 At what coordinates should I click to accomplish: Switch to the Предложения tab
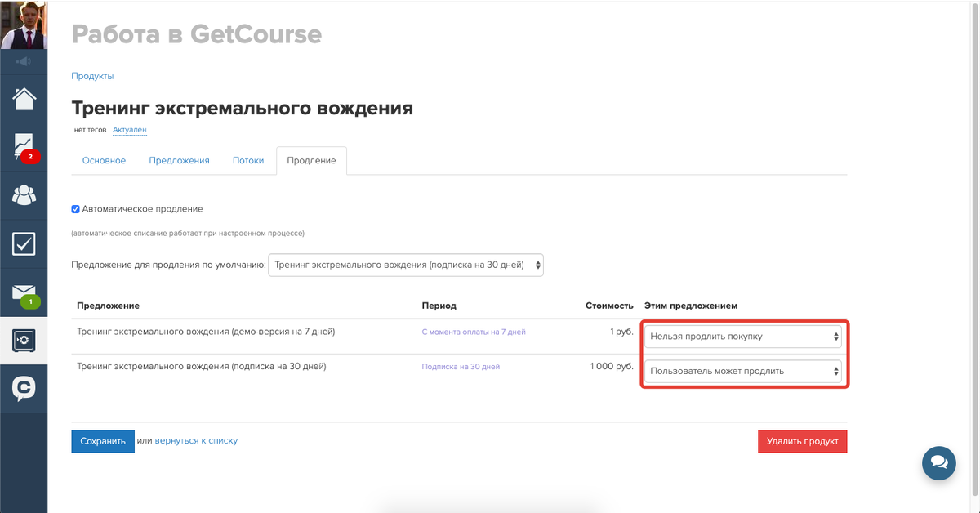(x=179, y=161)
